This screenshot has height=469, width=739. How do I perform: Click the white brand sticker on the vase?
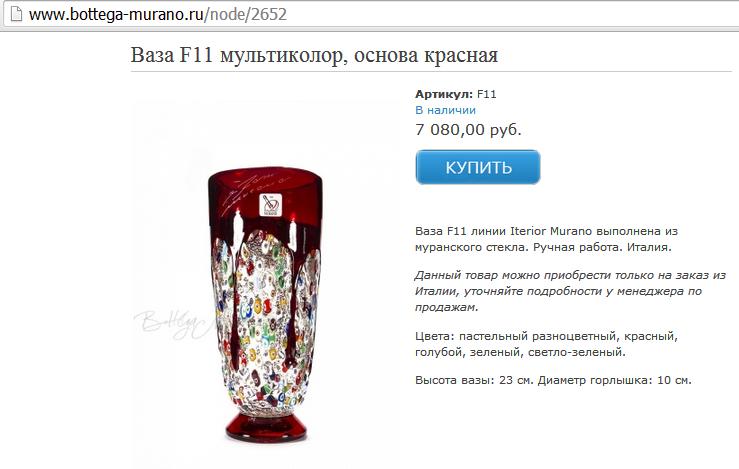pos(270,205)
